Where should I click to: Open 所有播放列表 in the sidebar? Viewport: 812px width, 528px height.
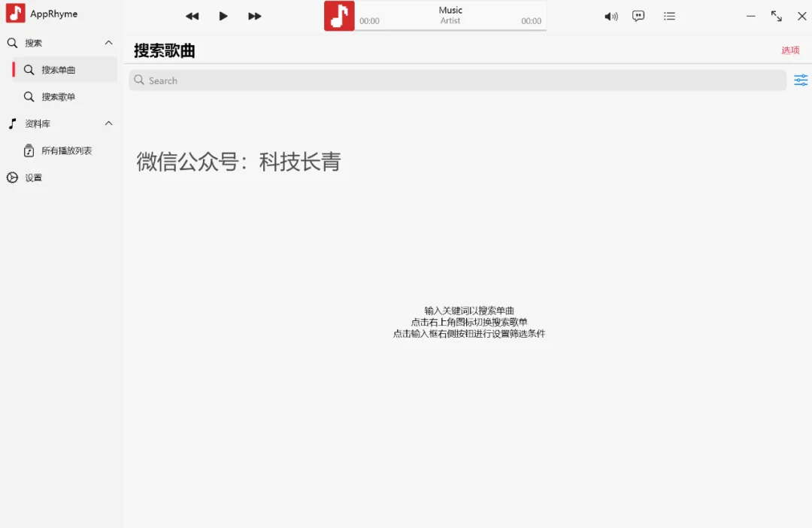coord(66,150)
